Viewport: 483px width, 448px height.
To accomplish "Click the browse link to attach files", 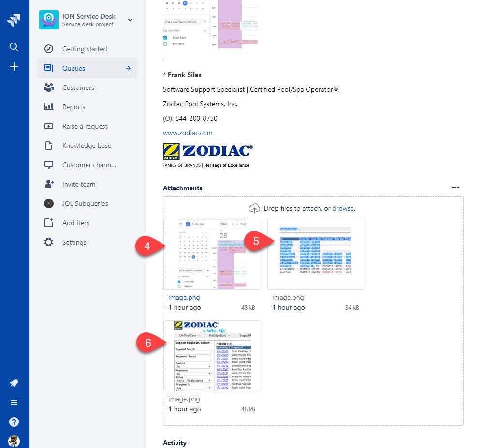I will (343, 208).
